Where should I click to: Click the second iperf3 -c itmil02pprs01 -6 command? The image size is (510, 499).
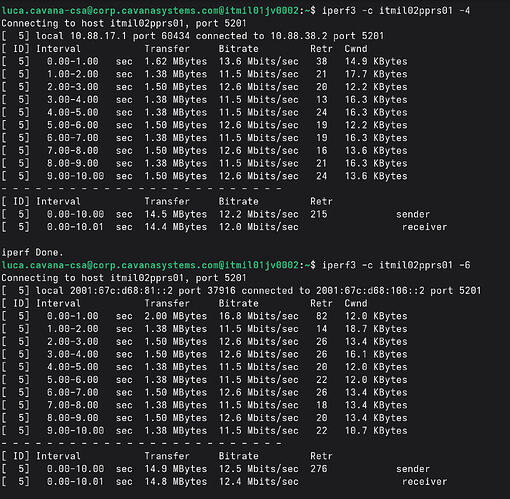[396, 265]
